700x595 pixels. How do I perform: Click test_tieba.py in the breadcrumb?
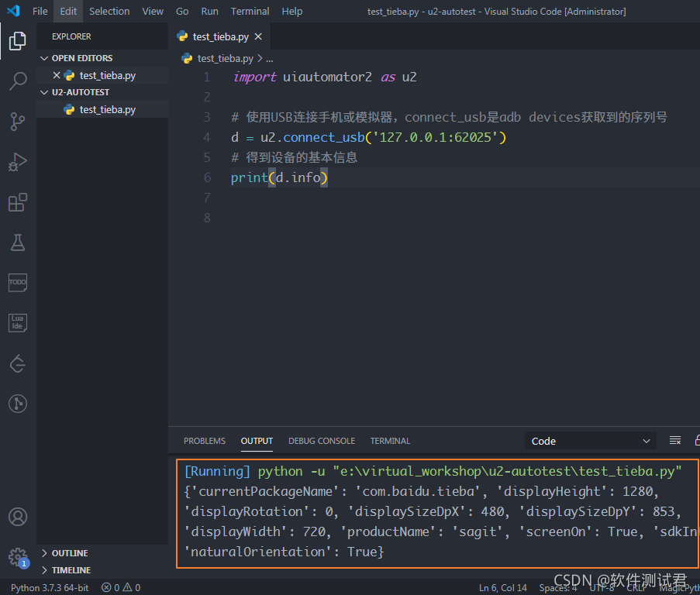click(226, 58)
